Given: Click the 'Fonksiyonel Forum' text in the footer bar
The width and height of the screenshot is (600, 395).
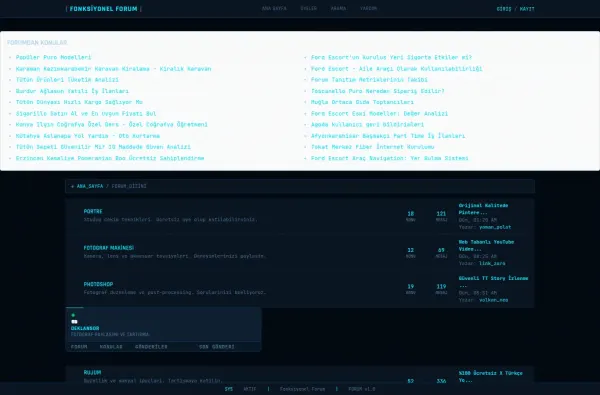Looking at the screenshot, I should point(302,389).
